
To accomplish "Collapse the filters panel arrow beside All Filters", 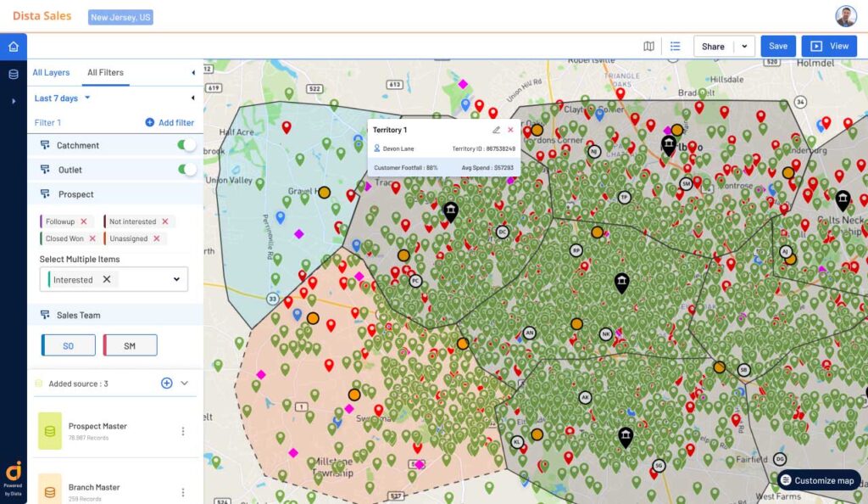I will [193, 73].
